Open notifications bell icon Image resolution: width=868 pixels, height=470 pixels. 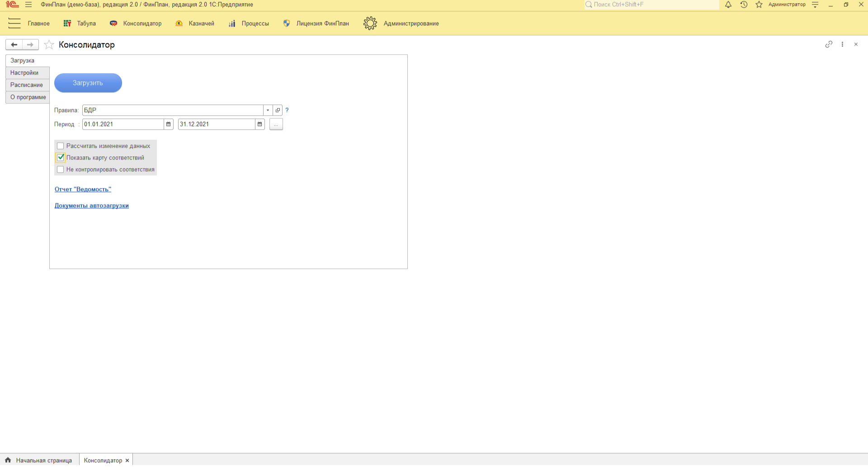728,5
